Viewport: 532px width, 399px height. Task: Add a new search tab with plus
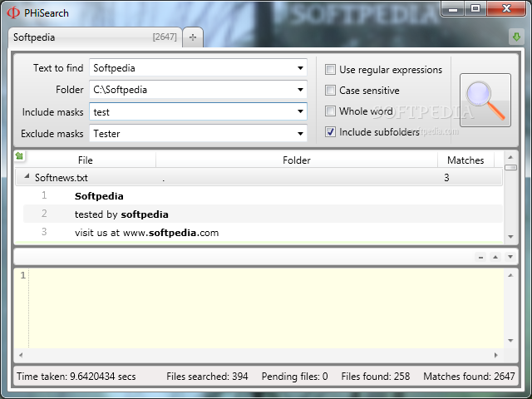(193, 37)
